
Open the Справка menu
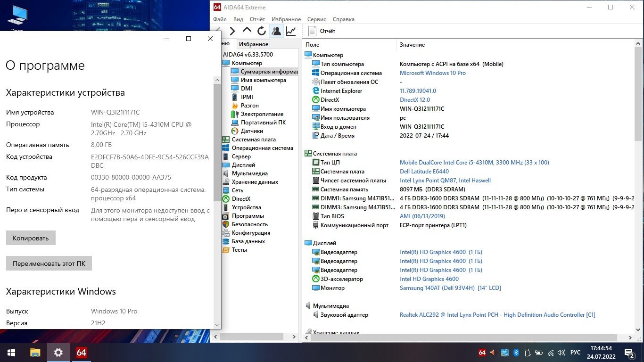343,19
